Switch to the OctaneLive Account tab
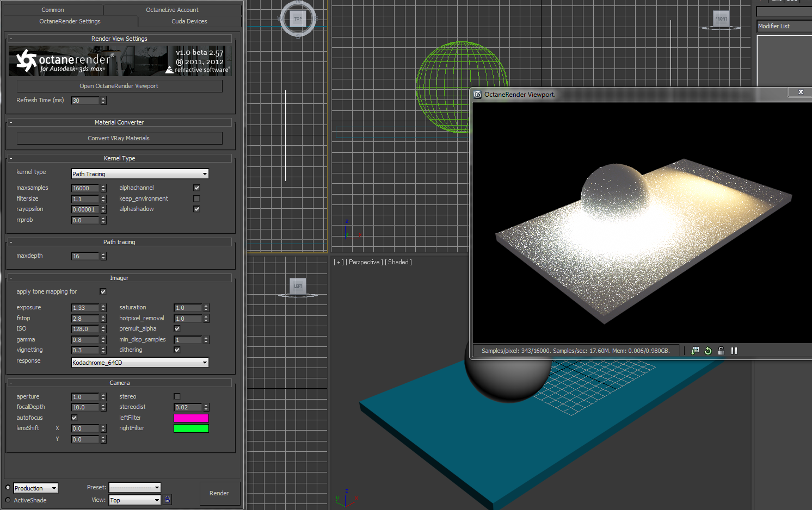This screenshot has width=812, height=510. 172,10
